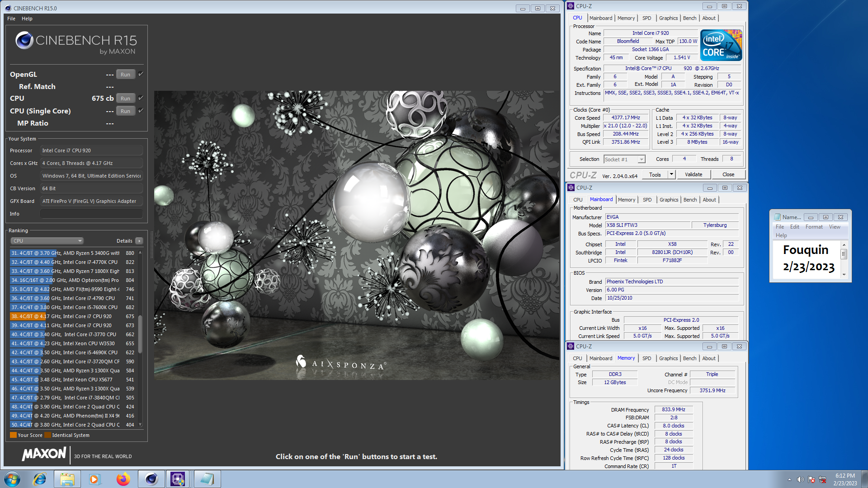The image size is (868, 488).
Task: Click the CPU-Z Tools button
Action: (x=655, y=174)
